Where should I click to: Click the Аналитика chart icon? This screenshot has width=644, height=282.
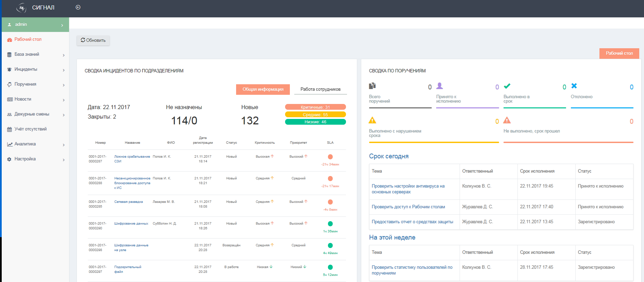click(x=10, y=144)
